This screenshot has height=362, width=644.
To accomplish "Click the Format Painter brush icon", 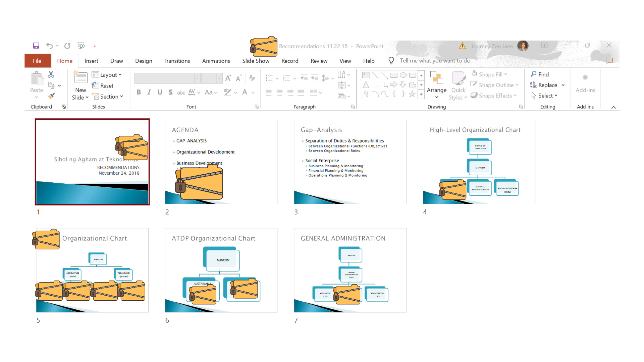I will (x=51, y=96).
